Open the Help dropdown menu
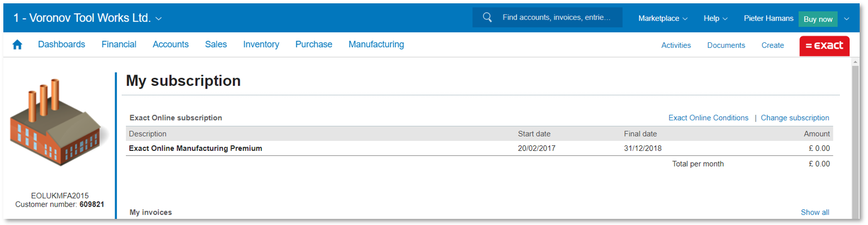868x225 pixels. point(715,18)
